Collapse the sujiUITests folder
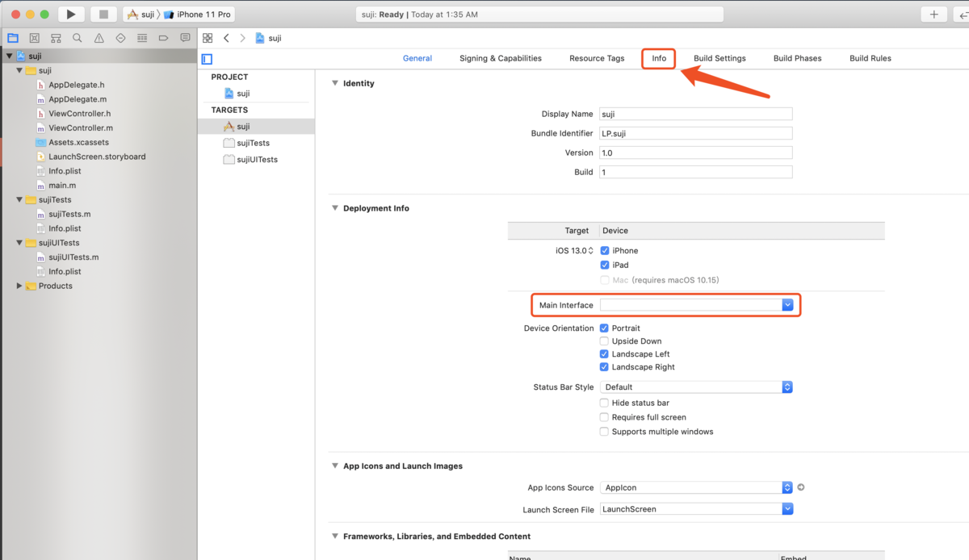Viewport: 969px width, 560px height. tap(19, 243)
